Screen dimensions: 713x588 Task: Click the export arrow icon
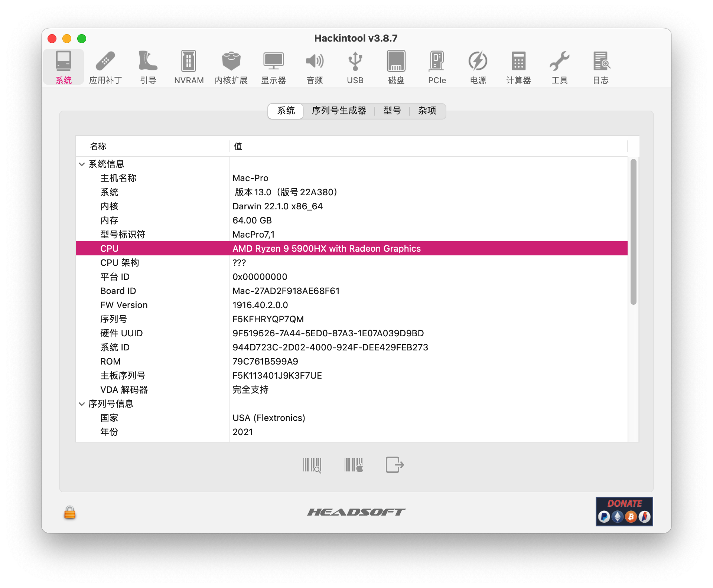[394, 465]
